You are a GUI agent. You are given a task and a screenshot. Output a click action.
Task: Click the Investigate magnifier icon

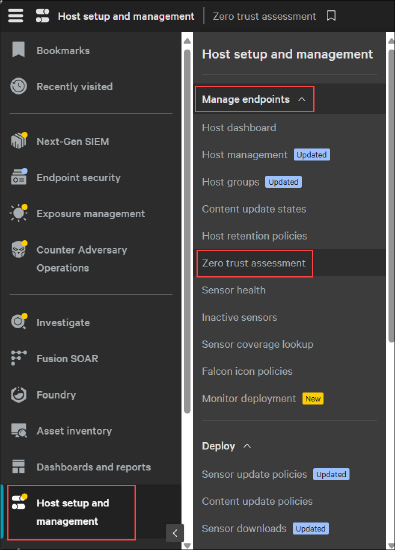19,321
